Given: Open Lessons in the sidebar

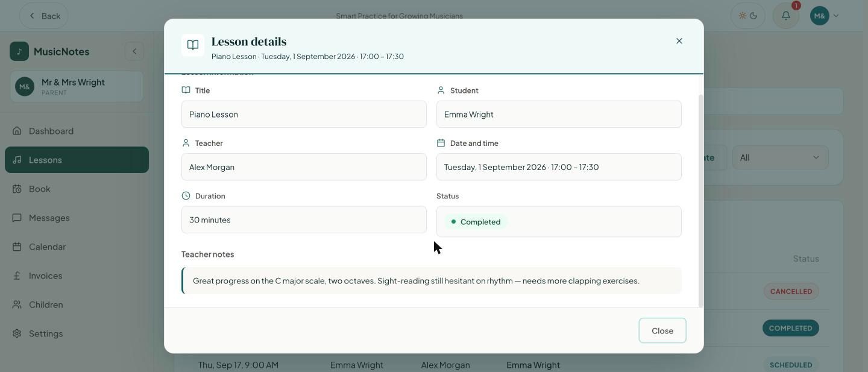Looking at the screenshot, I should 77,160.
